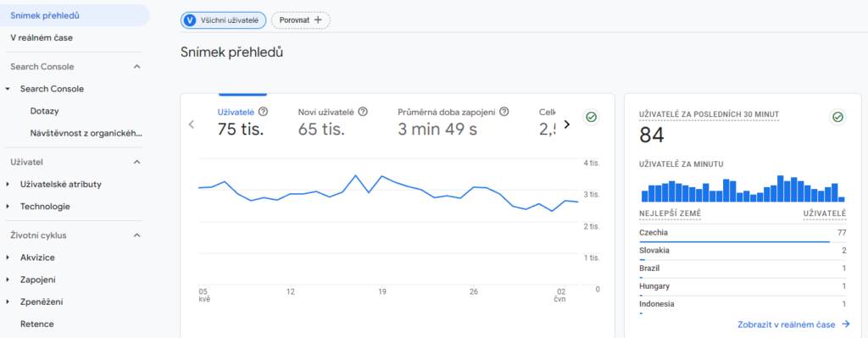This screenshot has height=338, width=868.
Task: Click the Czechia country row
Action: pos(743,233)
